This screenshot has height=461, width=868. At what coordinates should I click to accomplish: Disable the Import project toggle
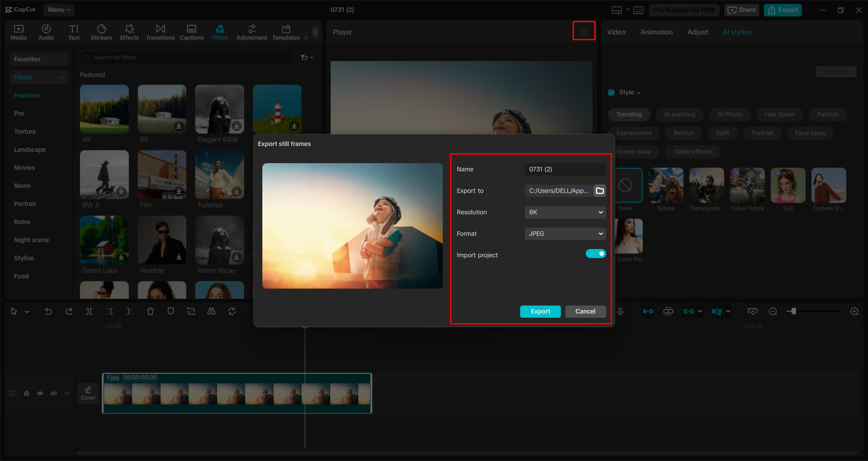(595, 254)
